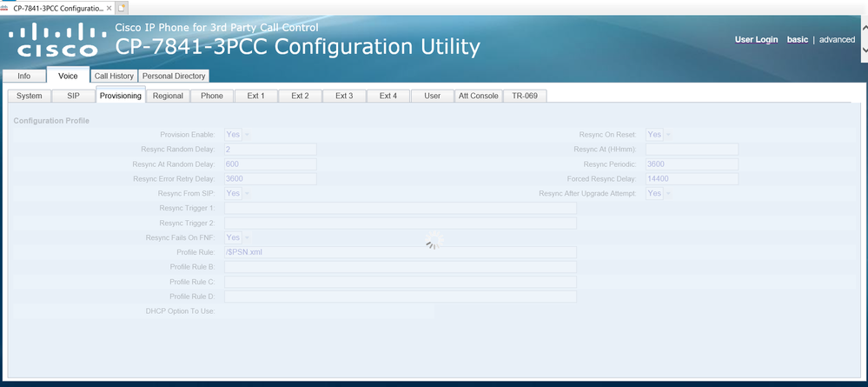The height and width of the screenshot is (387, 868).
Task: Click the Configuration Profile heading
Action: click(51, 120)
